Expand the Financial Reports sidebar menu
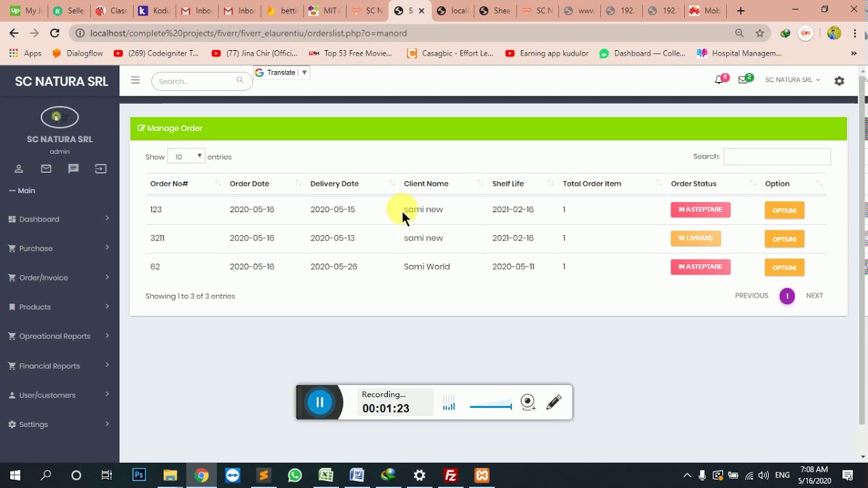This screenshot has width=868, height=488. (60, 366)
